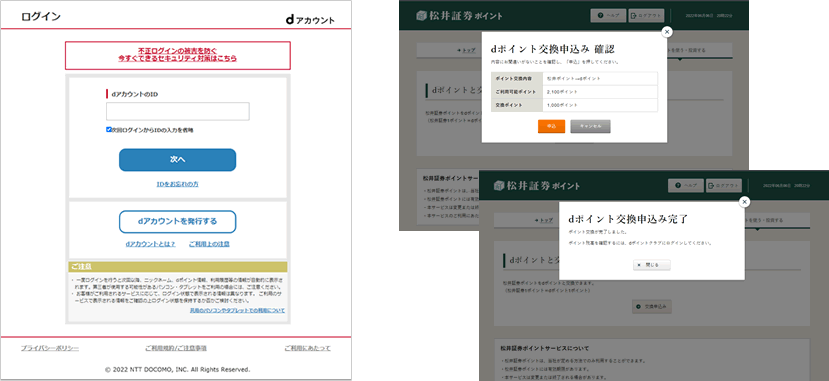The image size is (829, 381).
Task: Click the blue 次へ button
Action: click(x=178, y=160)
